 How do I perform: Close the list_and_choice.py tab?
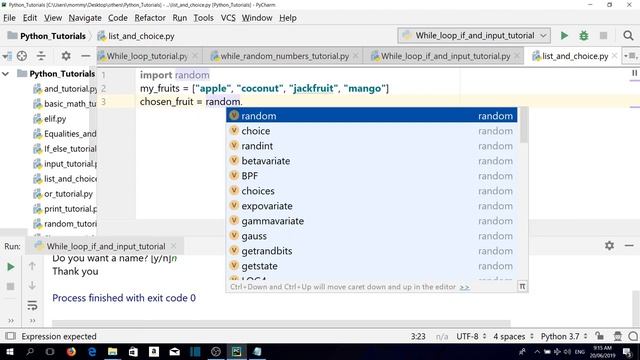pos(614,56)
